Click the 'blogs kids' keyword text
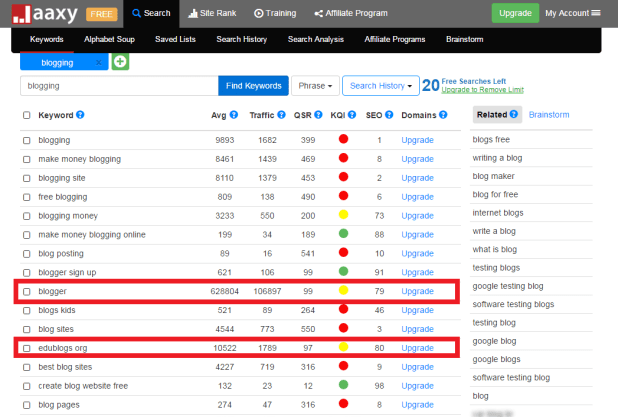Image resolution: width=618 pixels, height=417 pixels. pos(57,310)
